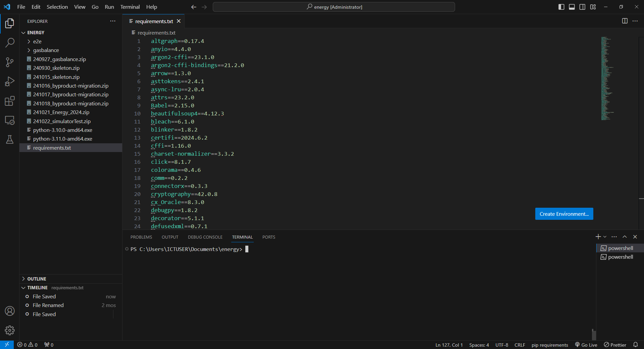
Task: Change CRLF end of line sequence
Action: (520, 345)
